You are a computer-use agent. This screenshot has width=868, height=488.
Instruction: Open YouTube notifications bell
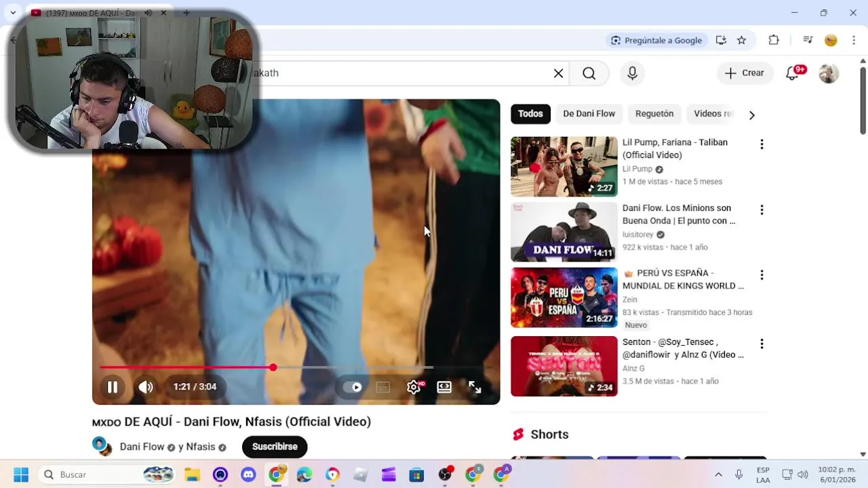click(792, 73)
